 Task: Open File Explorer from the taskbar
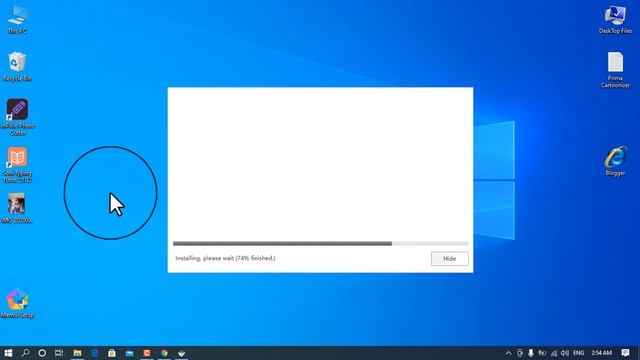point(77,353)
